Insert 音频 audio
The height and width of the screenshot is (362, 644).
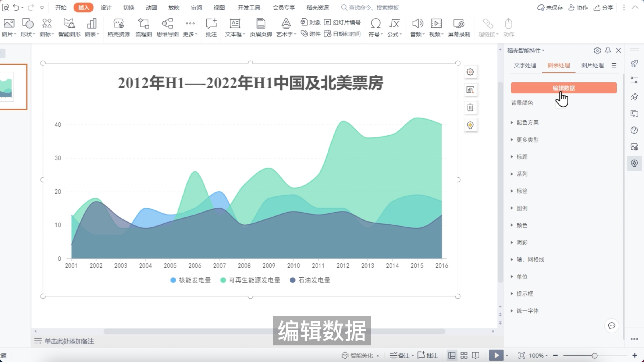tap(417, 27)
